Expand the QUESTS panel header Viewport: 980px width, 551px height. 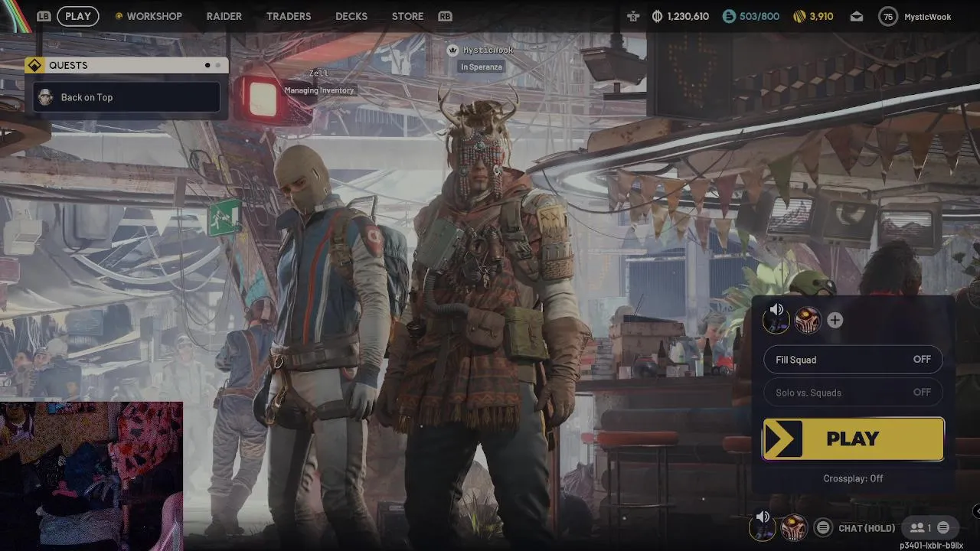[126, 65]
